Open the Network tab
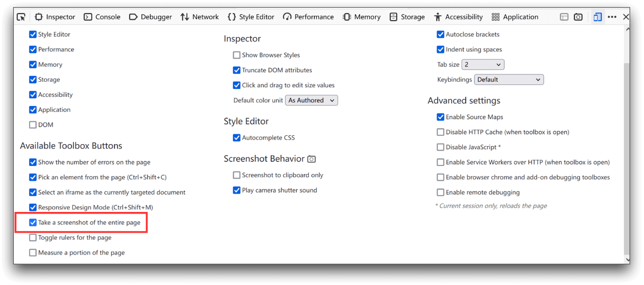The height and width of the screenshot is (285, 644). click(200, 17)
